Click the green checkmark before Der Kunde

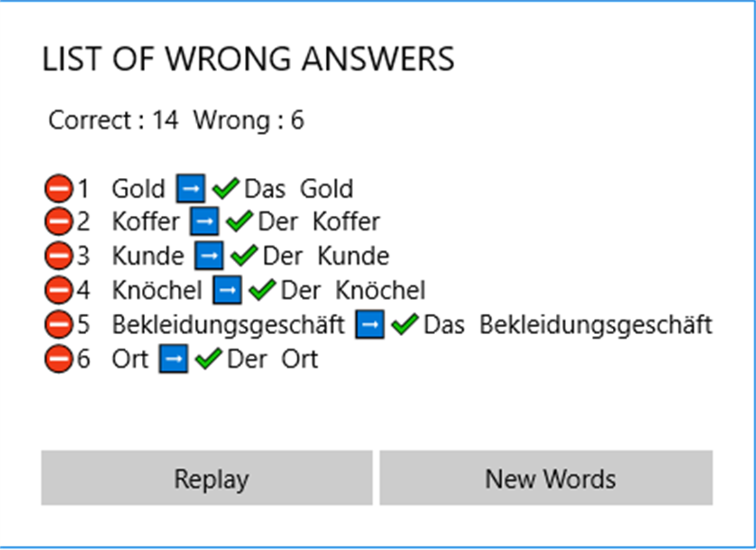(x=243, y=256)
